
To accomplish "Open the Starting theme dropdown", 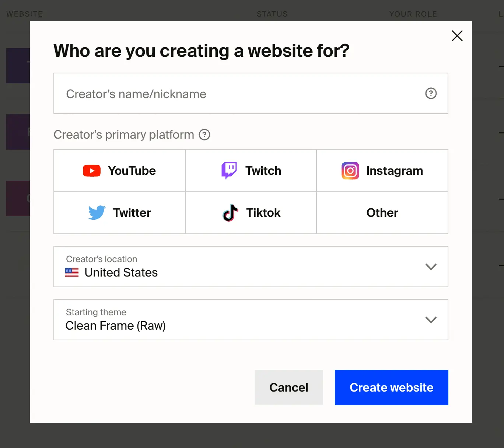I will pyautogui.click(x=251, y=320).
